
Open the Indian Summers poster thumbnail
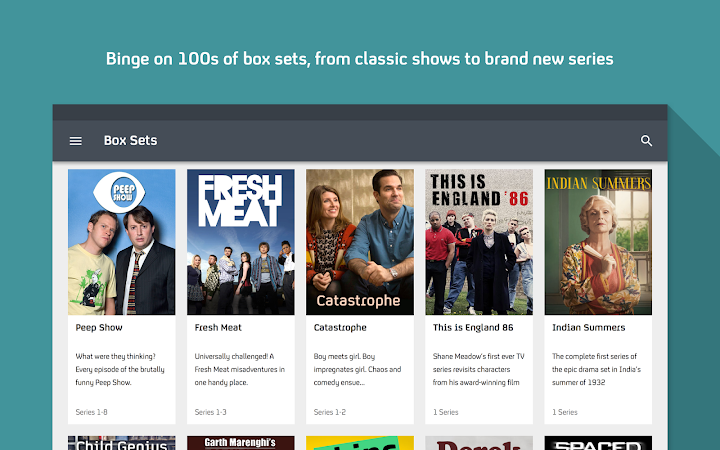tap(598, 242)
